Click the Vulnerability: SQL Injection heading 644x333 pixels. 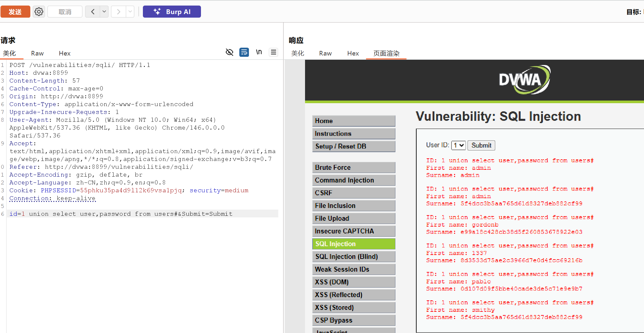pos(498,116)
